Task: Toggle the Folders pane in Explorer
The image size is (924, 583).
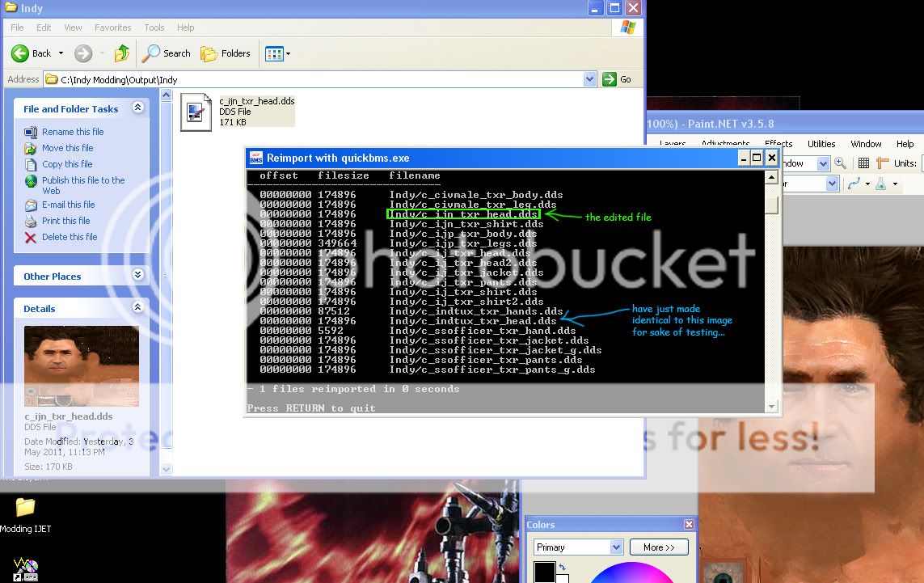Action: (225, 53)
